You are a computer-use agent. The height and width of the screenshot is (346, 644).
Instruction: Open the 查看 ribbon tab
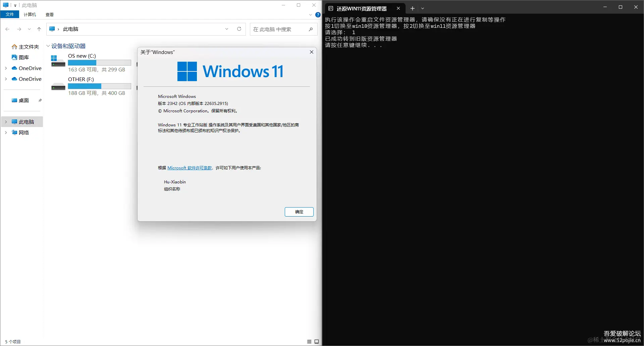click(50, 14)
